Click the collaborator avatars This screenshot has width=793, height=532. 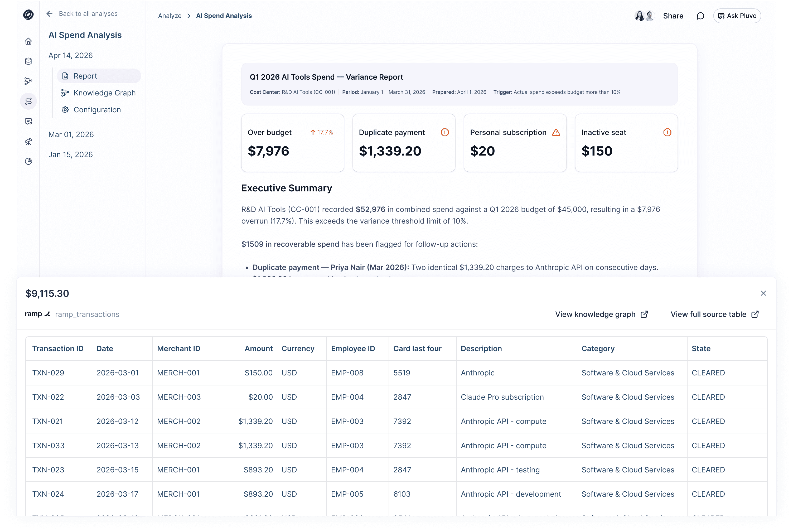tap(644, 16)
